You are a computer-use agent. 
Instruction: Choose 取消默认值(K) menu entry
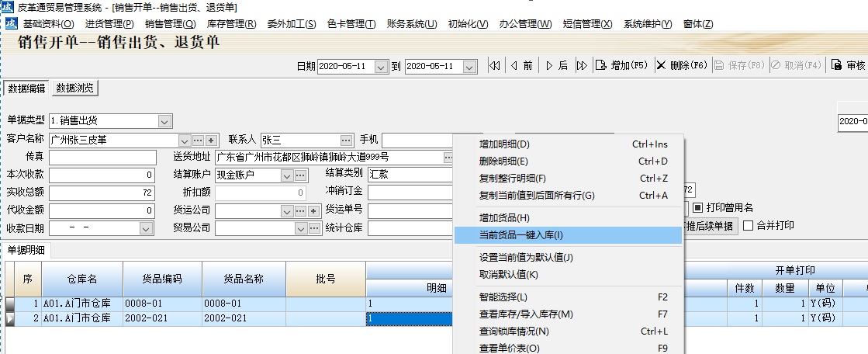568,274
